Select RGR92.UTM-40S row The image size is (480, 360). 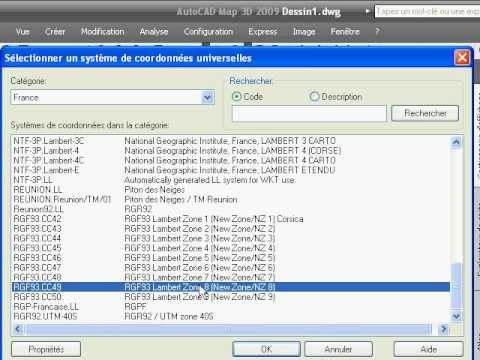231,316
